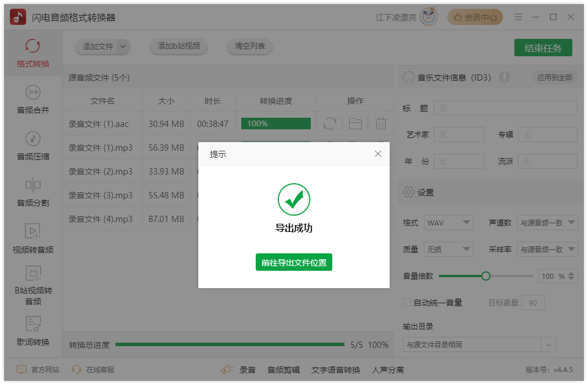The image size is (588, 385).
Task: Open the 采样率 sample rate dropdown
Action: (x=547, y=249)
